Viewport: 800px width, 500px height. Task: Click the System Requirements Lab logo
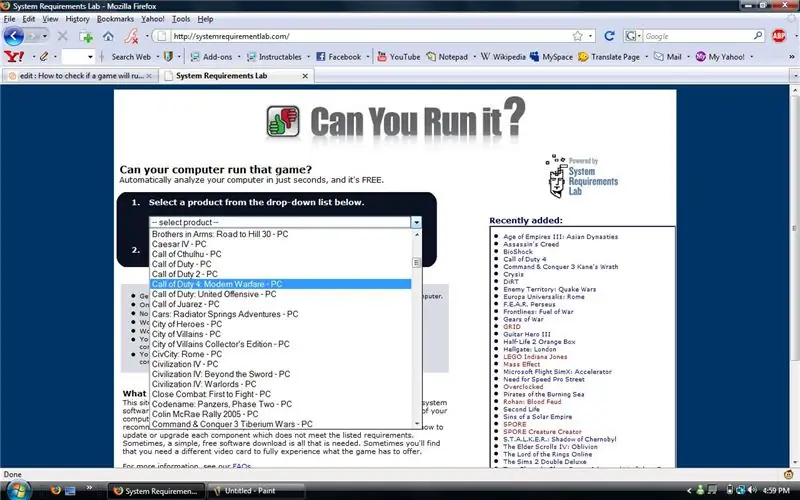click(x=582, y=177)
